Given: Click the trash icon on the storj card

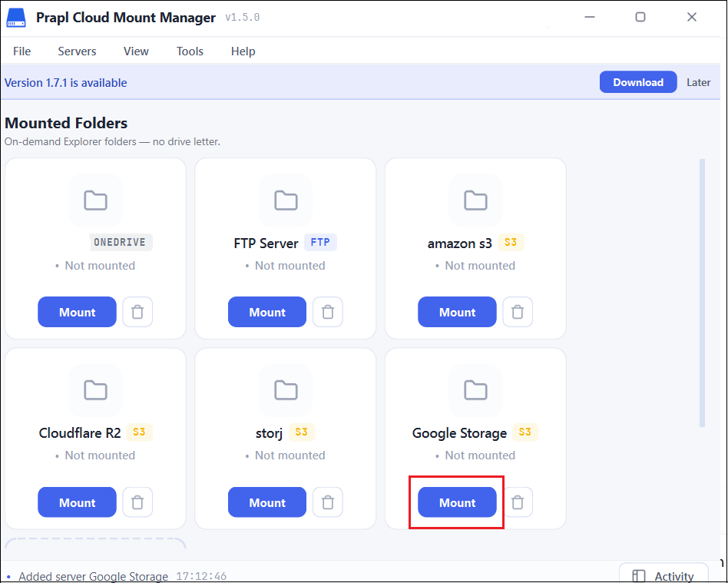Looking at the screenshot, I should (328, 502).
